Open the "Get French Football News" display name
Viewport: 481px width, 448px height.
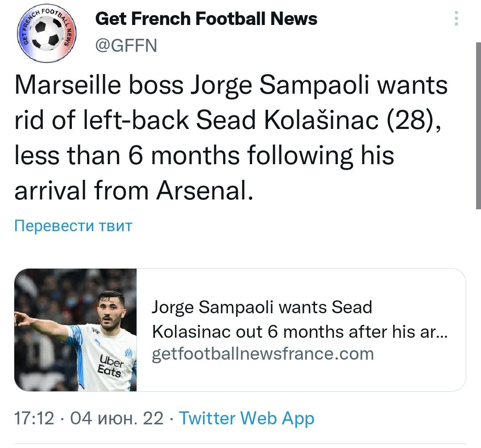coord(207,19)
